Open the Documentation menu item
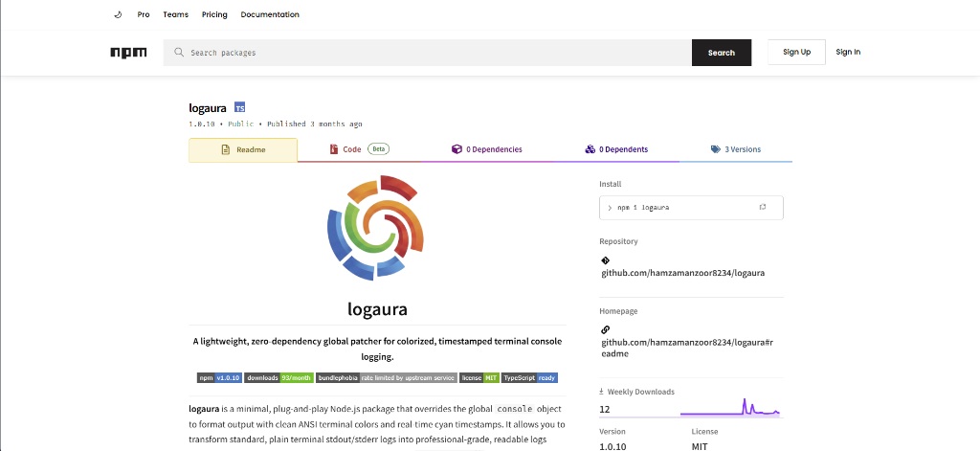 click(270, 14)
